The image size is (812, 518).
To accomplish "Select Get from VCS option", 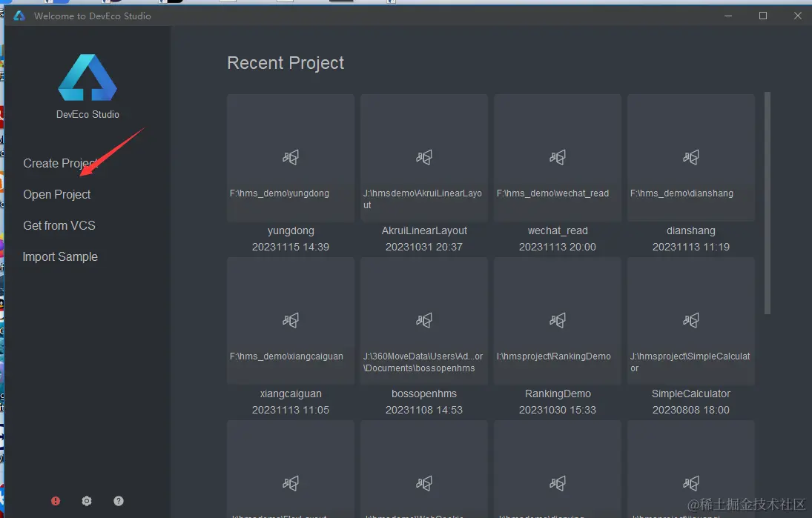I will tap(59, 225).
